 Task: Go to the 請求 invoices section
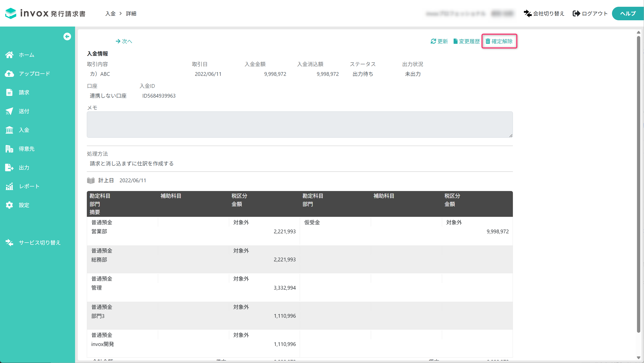17,92
